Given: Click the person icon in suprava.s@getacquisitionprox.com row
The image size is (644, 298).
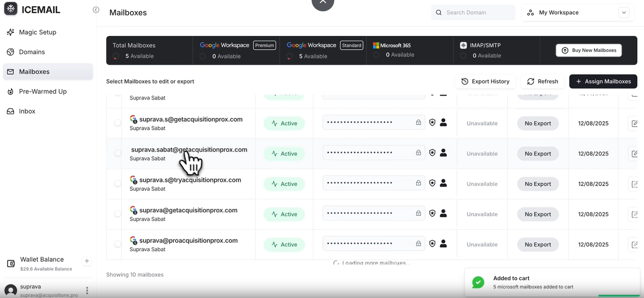Looking at the screenshot, I should pos(443,123).
